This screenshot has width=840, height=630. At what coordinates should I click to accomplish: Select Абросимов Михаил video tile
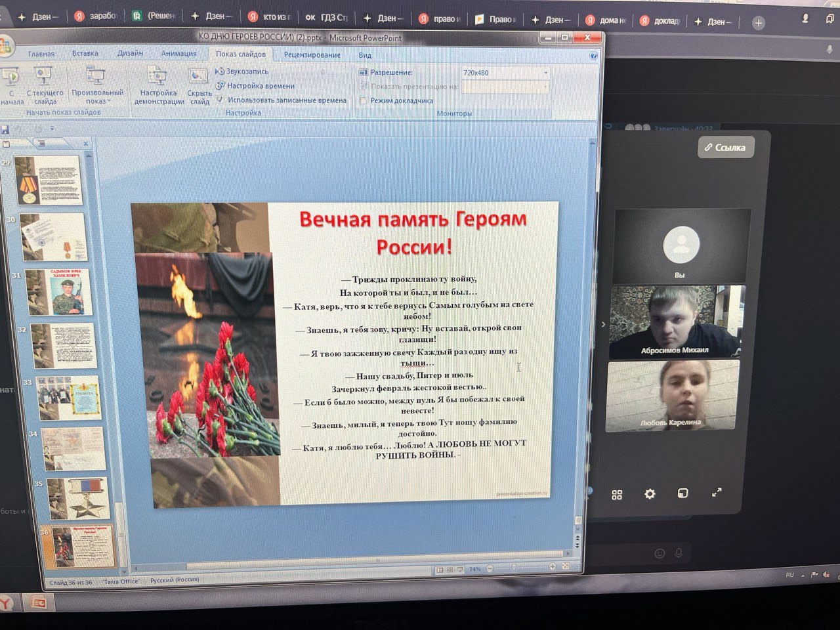(676, 322)
